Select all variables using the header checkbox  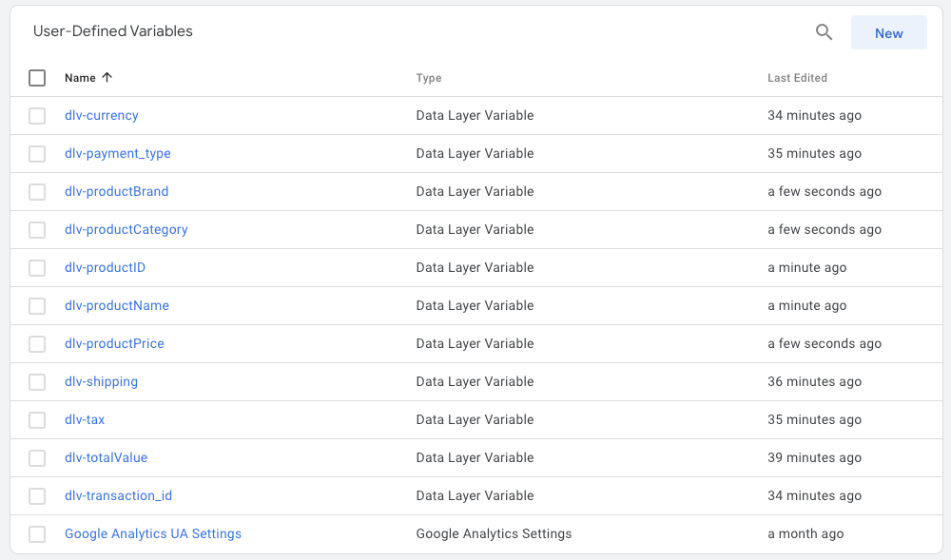(37, 77)
